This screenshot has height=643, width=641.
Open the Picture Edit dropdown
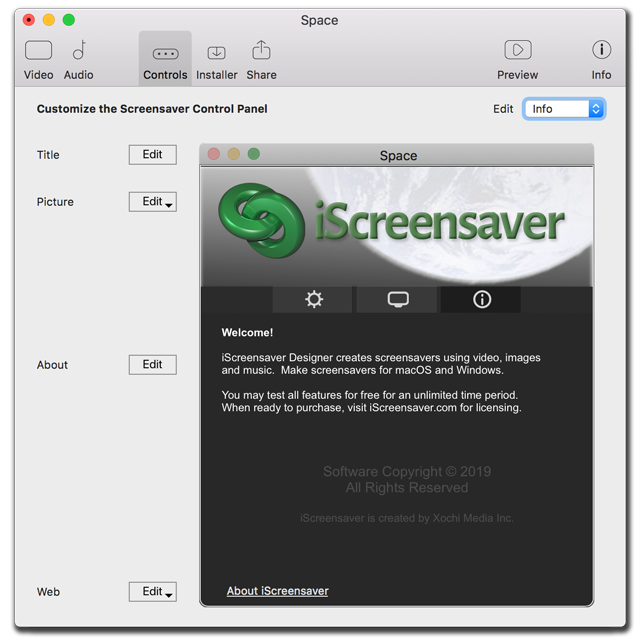click(153, 202)
